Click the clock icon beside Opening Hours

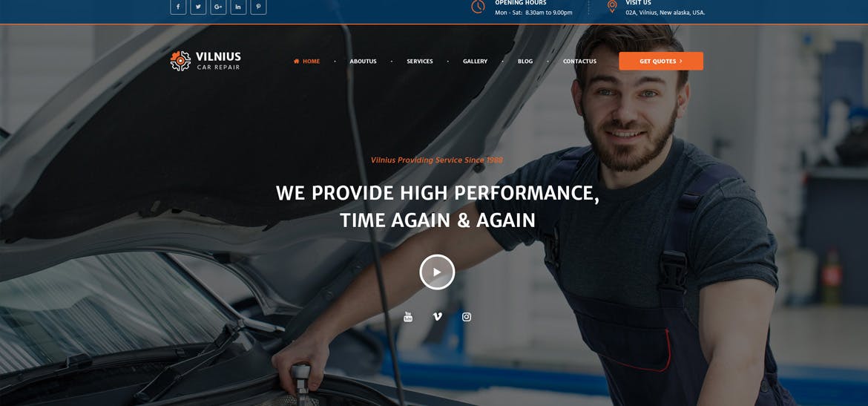(478, 6)
